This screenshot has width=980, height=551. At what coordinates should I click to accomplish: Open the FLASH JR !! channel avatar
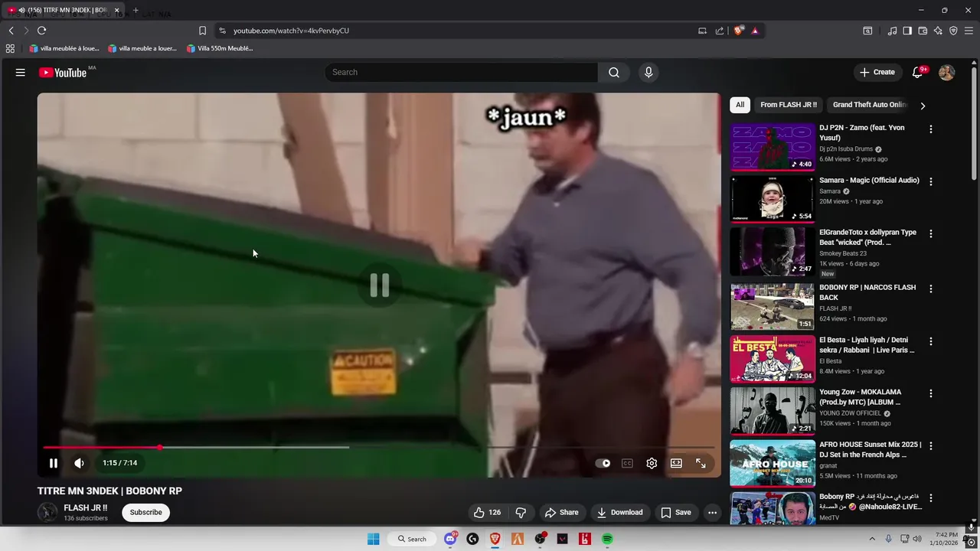pyautogui.click(x=47, y=512)
